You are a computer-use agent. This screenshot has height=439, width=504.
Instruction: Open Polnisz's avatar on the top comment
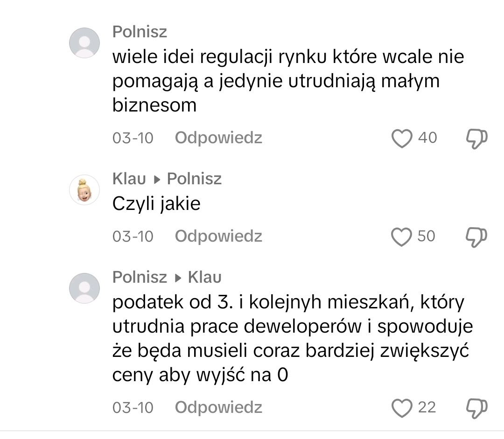[84, 43]
